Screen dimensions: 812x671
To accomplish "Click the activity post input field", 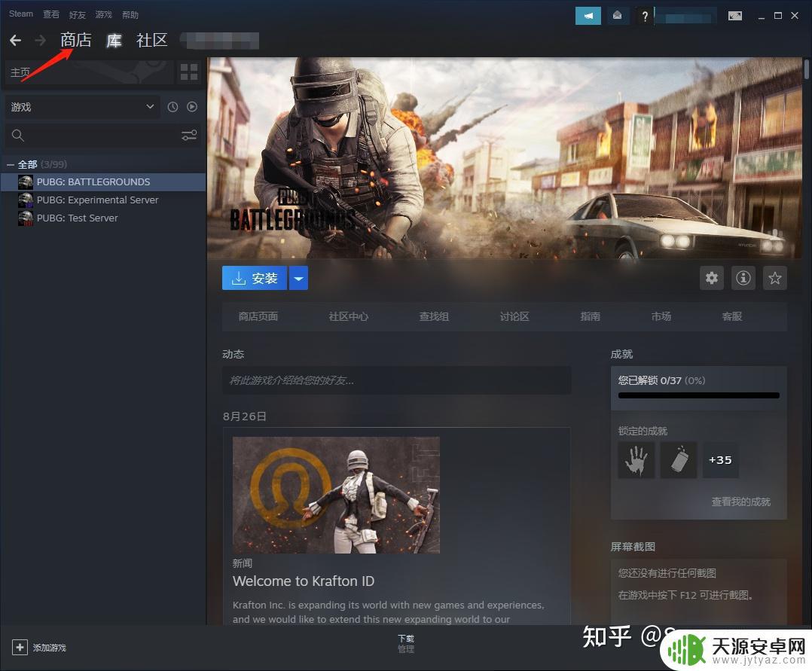I will click(x=397, y=380).
